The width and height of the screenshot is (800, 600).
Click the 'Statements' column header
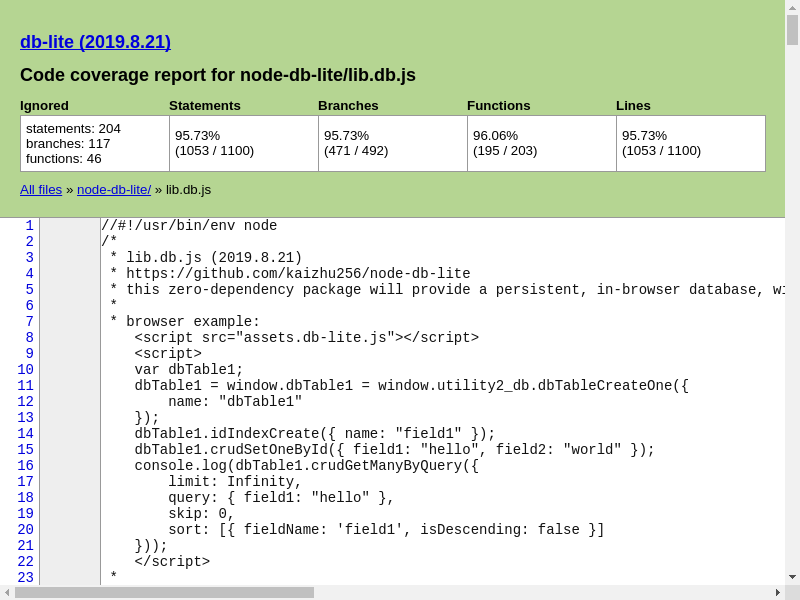click(205, 106)
